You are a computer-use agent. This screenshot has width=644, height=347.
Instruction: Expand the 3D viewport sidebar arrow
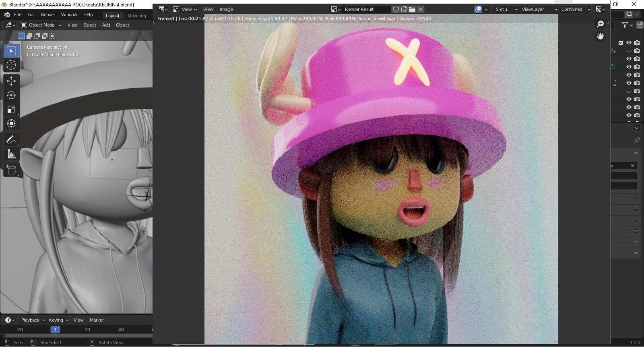(154, 23)
